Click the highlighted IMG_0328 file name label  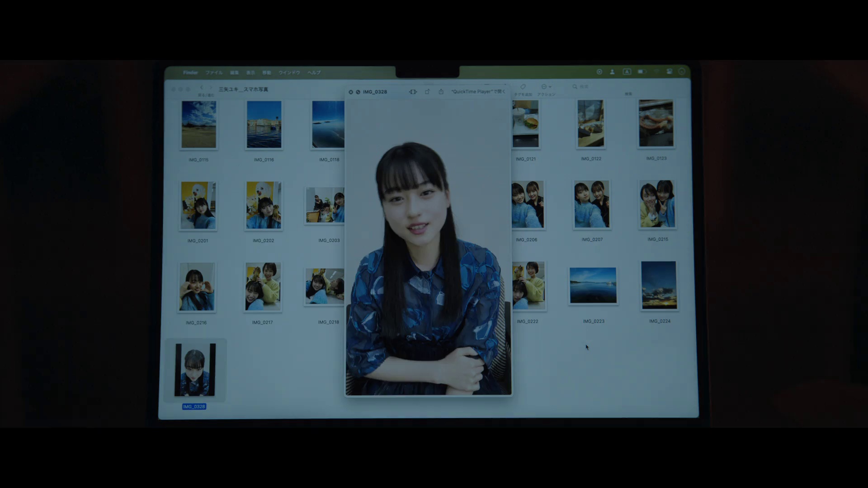pos(194,407)
